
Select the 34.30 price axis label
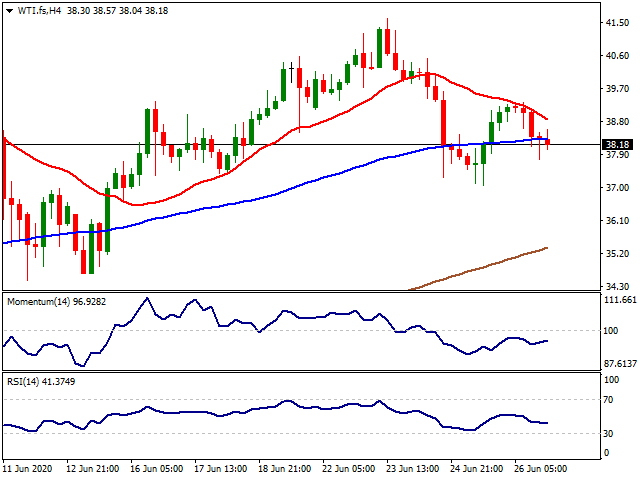pos(617,287)
